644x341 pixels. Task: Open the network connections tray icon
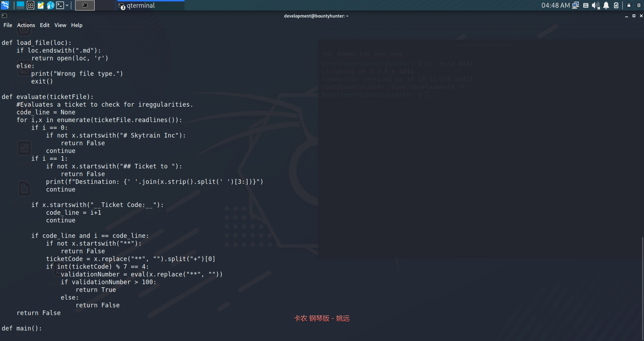click(x=576, y=5)
